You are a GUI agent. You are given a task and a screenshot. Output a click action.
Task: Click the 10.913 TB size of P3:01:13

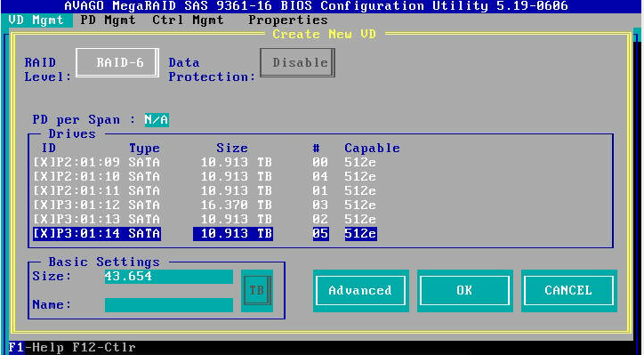[236, 219]
